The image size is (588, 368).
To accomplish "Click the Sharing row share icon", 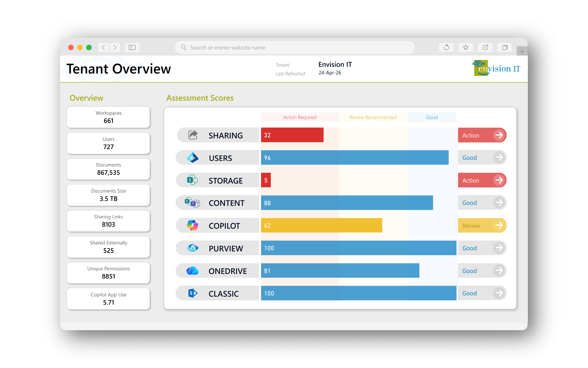I will [193, 135].
